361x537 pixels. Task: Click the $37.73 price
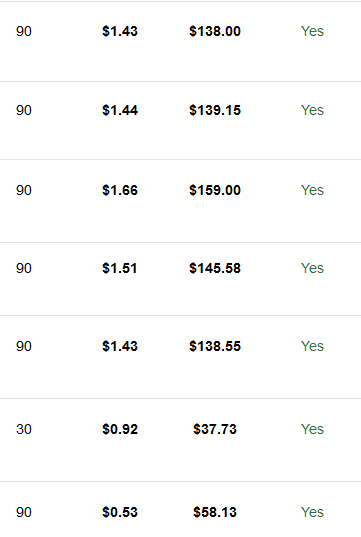pyautogui.click(x=215, y=429)
